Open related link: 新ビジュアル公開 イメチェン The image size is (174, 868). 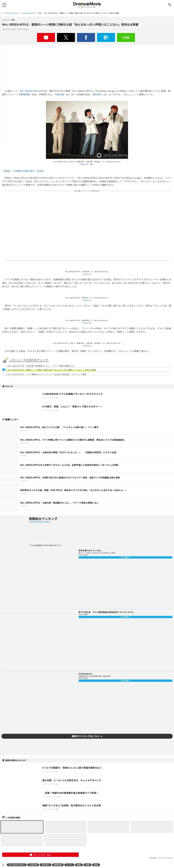pos(59,427)
